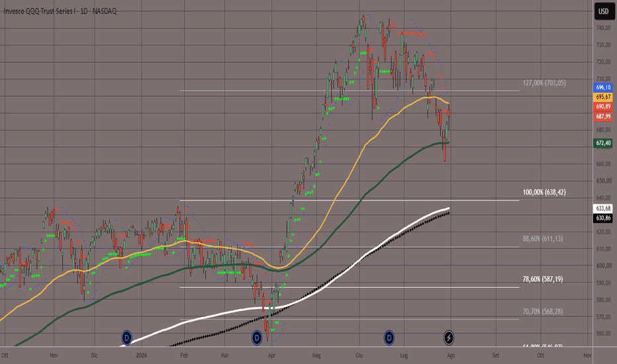The height and width of the screenshot is (364, 617).
Task: Select the orange 695,67 price label
Action: (603, 97)
